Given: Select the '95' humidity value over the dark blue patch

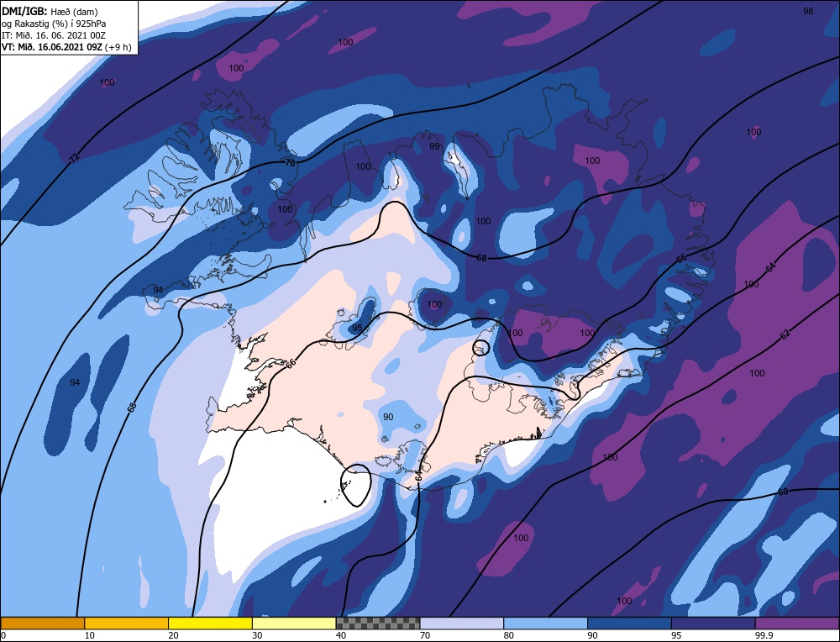Looking at the screenshot, I should (357, 328).
